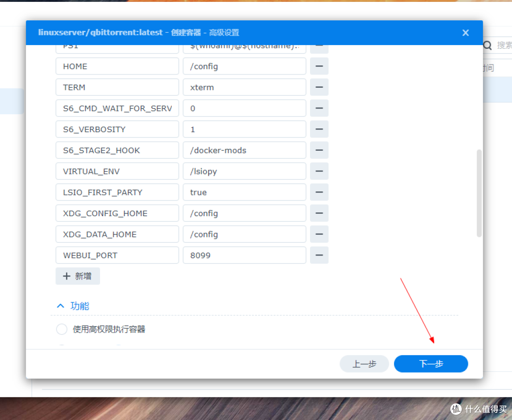Edit the S6_STAGE2_HOOK name field
The image size is (512, 420).
pyautogui.click(x=117, y=150)
